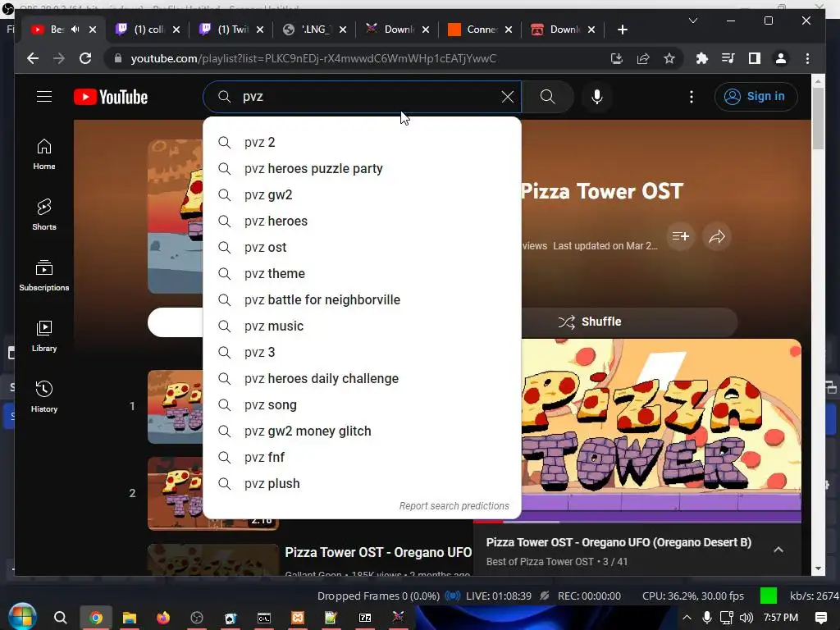The width and height of the screenshot is (840, 630).
Task: Open File Explorer from the taskbar
Action: pyautogui.click(x=129, y=618)
